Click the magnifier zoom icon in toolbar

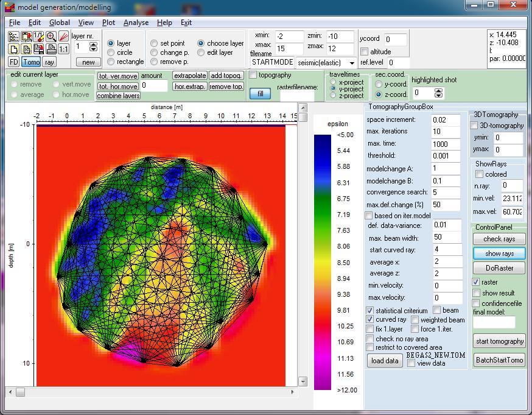pyautogui.click(x=51, y=37)
